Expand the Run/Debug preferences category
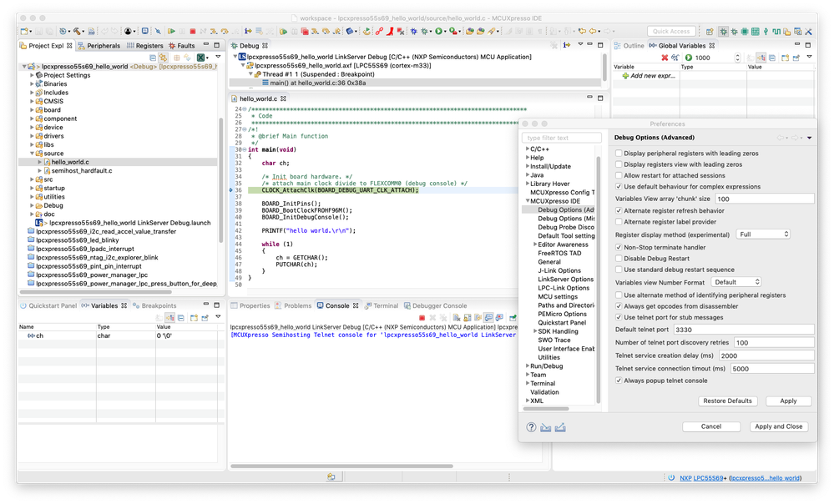The height and width of the screenshot is (504, 834). click(528, 365)
